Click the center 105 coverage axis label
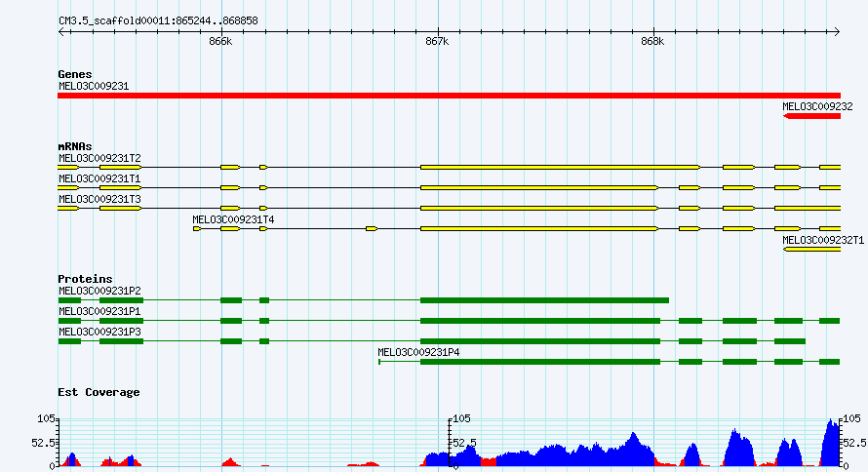868x472 pixels. click(x=462, y=419)
